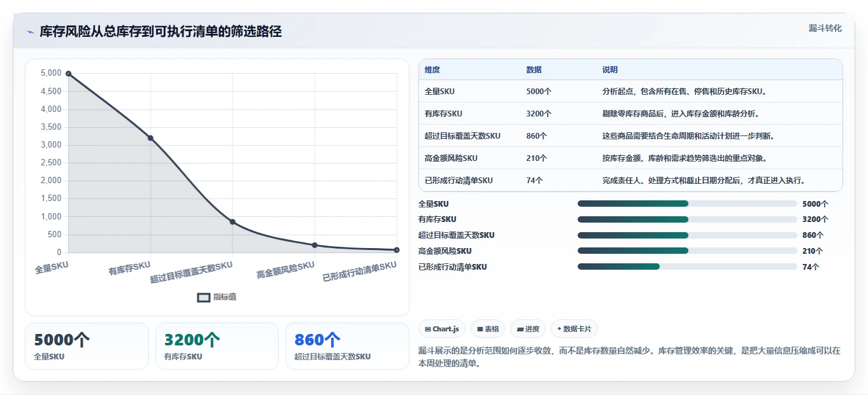868x395 pixels.
Task: Click the 高金额风险SKU x-axis label
Action: tap(285, 270)
